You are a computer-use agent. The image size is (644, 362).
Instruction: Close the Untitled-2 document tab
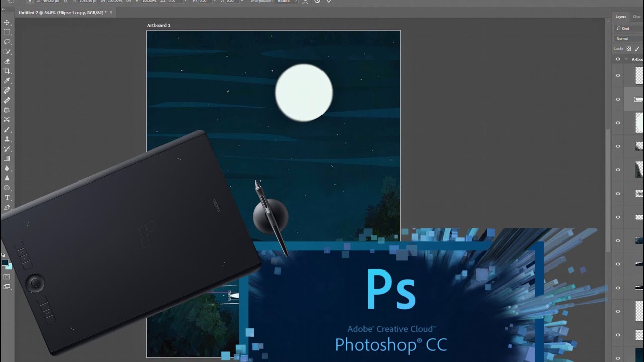(x=111, y=12)
